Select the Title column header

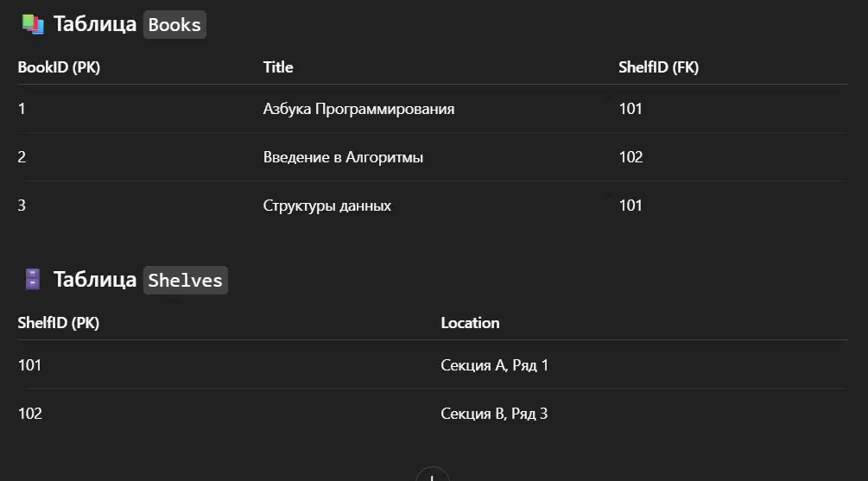click(278, 67)
